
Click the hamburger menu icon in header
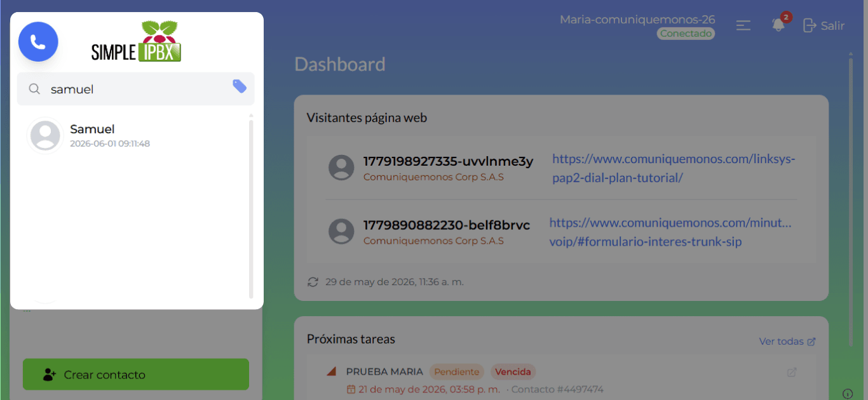click(x=743, y=25)
